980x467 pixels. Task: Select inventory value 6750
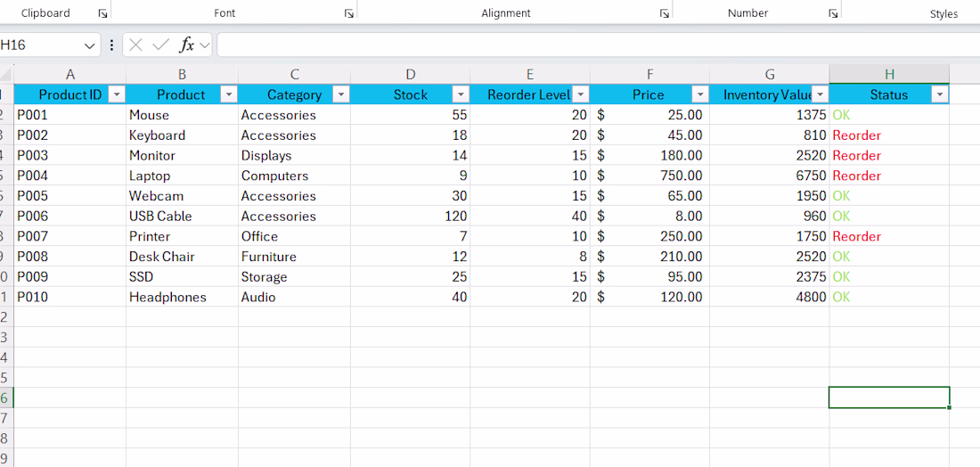[x=770, y=176]
